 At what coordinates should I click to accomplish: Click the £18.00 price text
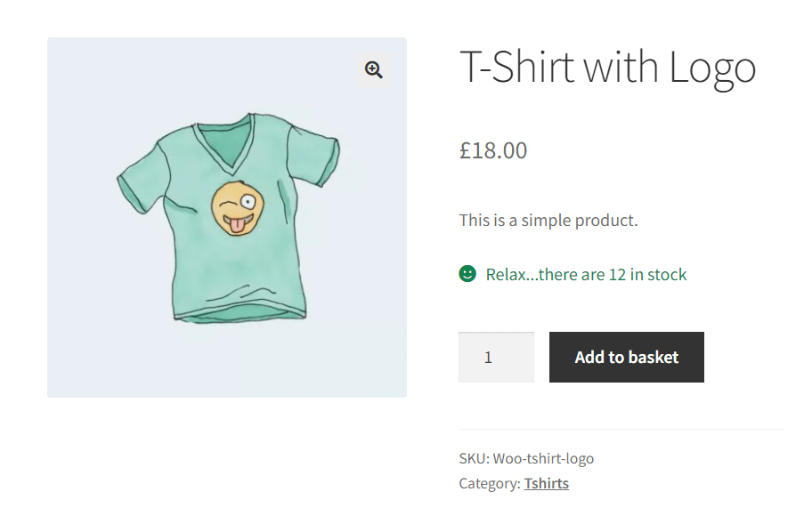pos(492,150)
